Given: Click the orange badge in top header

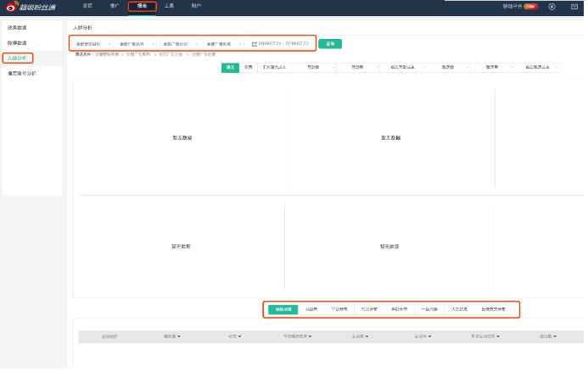Looking at the screenshot, I should pos(530,7).
